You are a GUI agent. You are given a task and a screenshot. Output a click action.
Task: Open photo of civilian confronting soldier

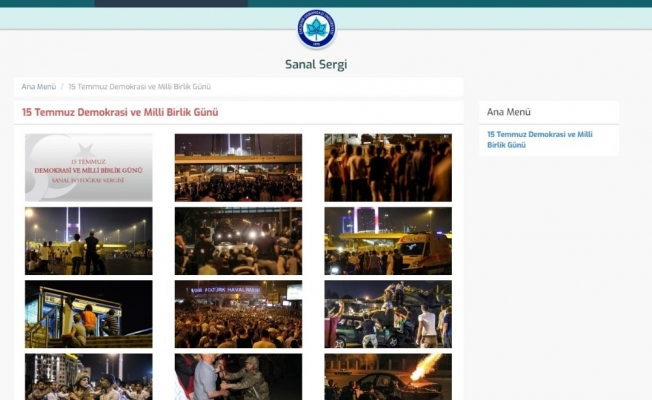[238, 377]
